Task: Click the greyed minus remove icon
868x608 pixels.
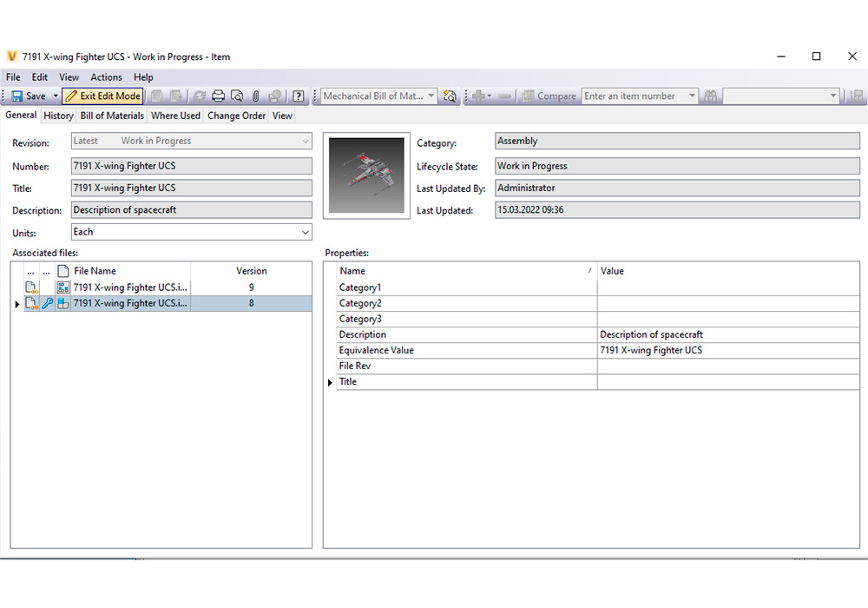Action: coord(504,96)
